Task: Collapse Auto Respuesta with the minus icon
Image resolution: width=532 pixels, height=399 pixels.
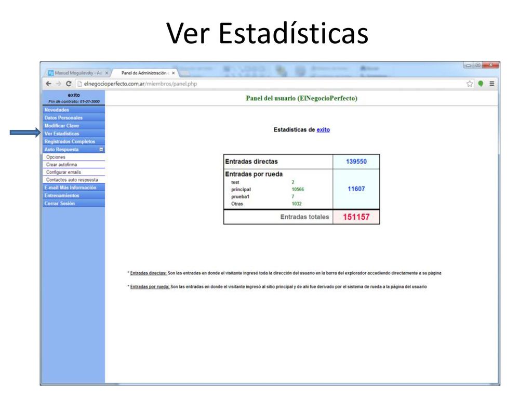Action: pyautogui.click(x=101, y=149)
